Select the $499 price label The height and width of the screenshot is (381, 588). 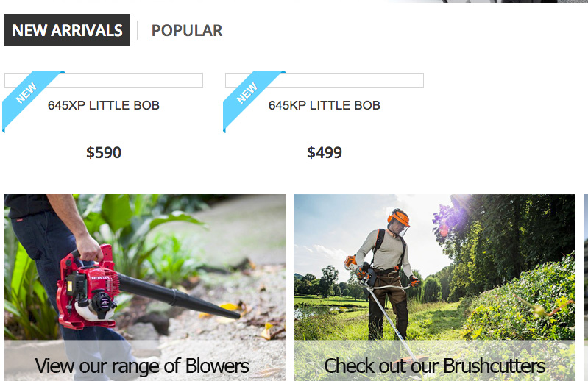325,152
